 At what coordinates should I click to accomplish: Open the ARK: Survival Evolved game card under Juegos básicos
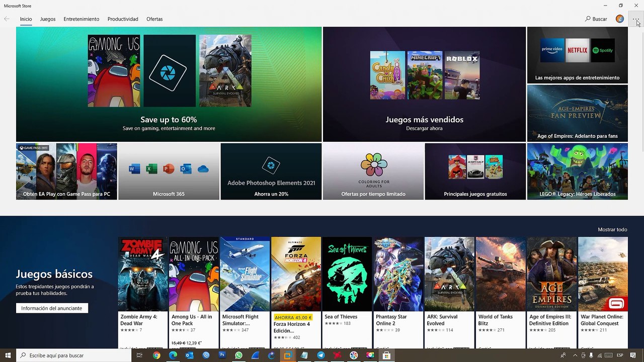tap(449, 293)
